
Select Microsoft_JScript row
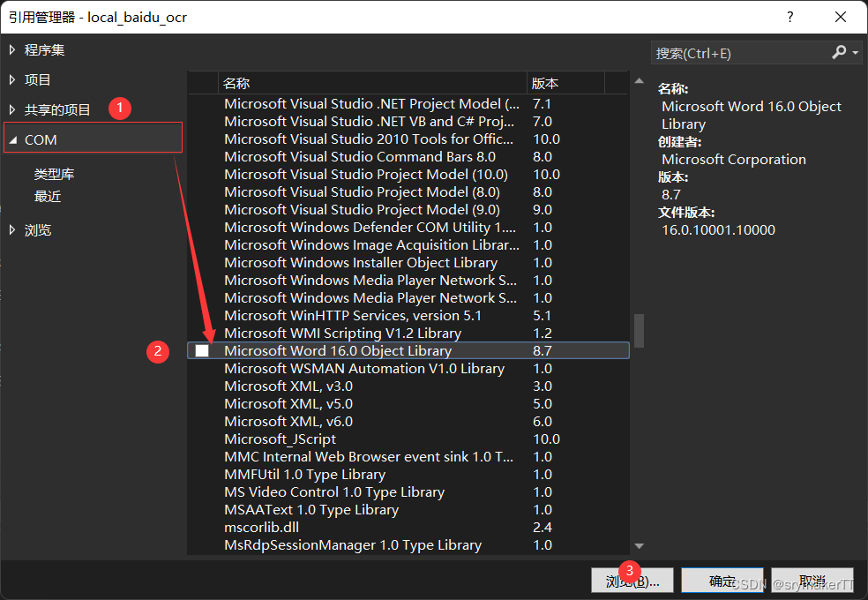coord(408,439)
